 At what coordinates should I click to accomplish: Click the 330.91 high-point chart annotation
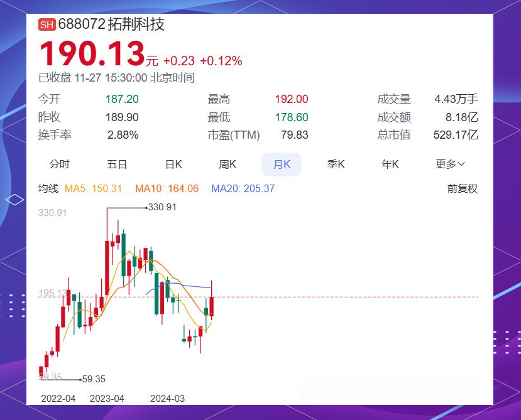click(x=162, y=207)
